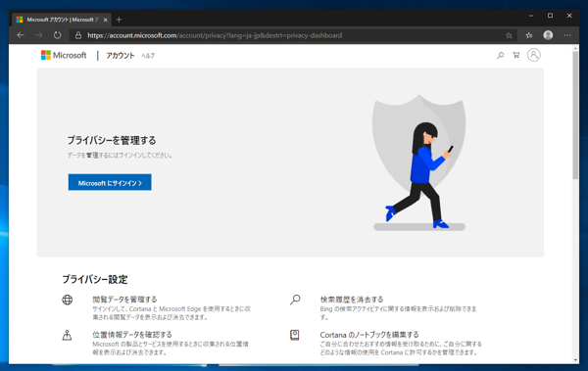Reload the page with the refresh icon
The width and height of the screenshot is (588, 371).
click(57, 35)
